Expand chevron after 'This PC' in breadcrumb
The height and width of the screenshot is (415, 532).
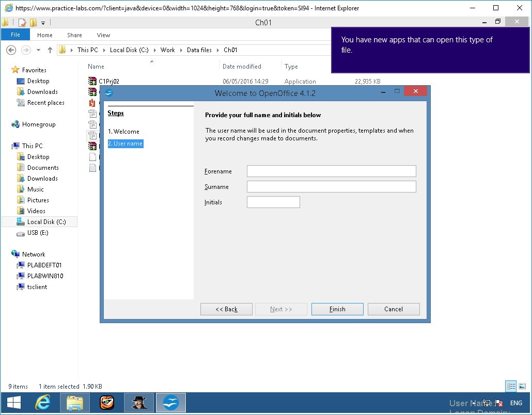click(x=104, y=50)
